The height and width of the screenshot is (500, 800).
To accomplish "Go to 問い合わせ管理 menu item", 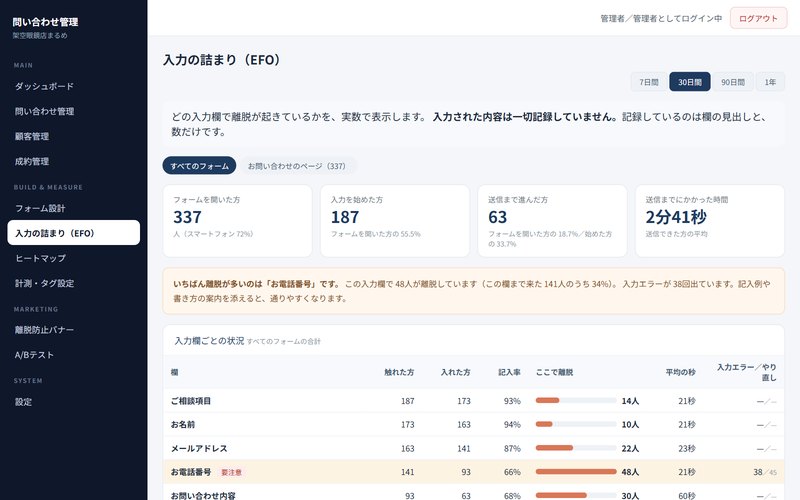I will coord(73,111).
